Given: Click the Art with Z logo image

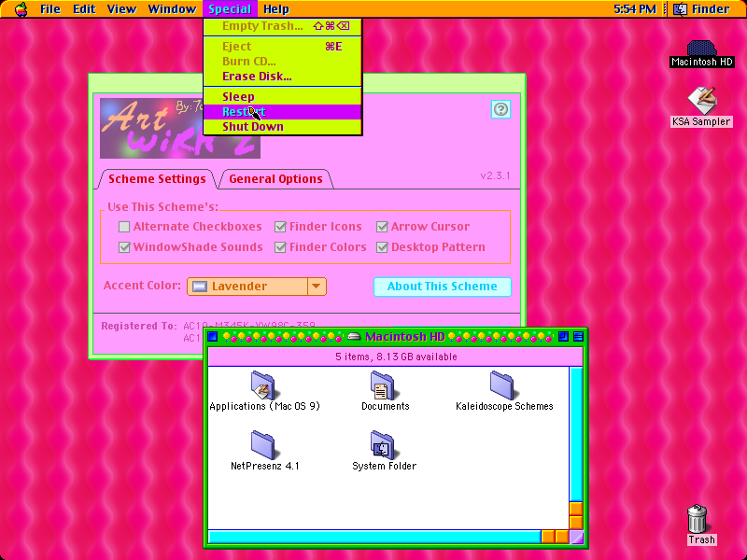Looking at the screenshot, I should coord(180,128).
